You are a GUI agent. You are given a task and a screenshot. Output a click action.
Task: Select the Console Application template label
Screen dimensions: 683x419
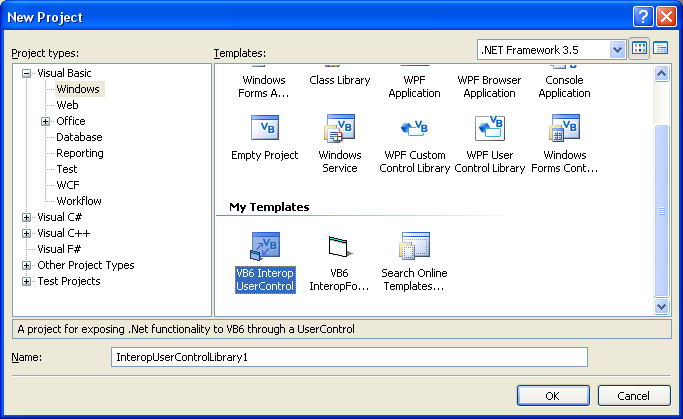point(564,86)
